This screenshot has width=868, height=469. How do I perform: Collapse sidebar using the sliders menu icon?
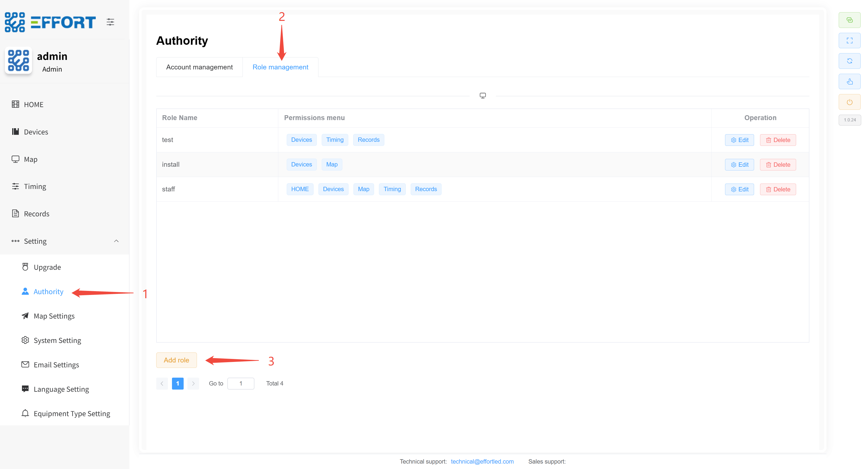click(110, 22)
